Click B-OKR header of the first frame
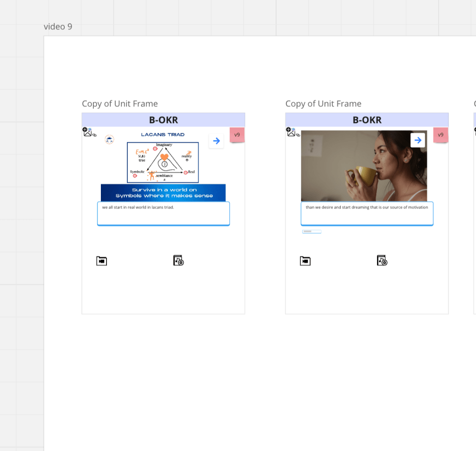476x451 pixels. click(x=163, y=120)
